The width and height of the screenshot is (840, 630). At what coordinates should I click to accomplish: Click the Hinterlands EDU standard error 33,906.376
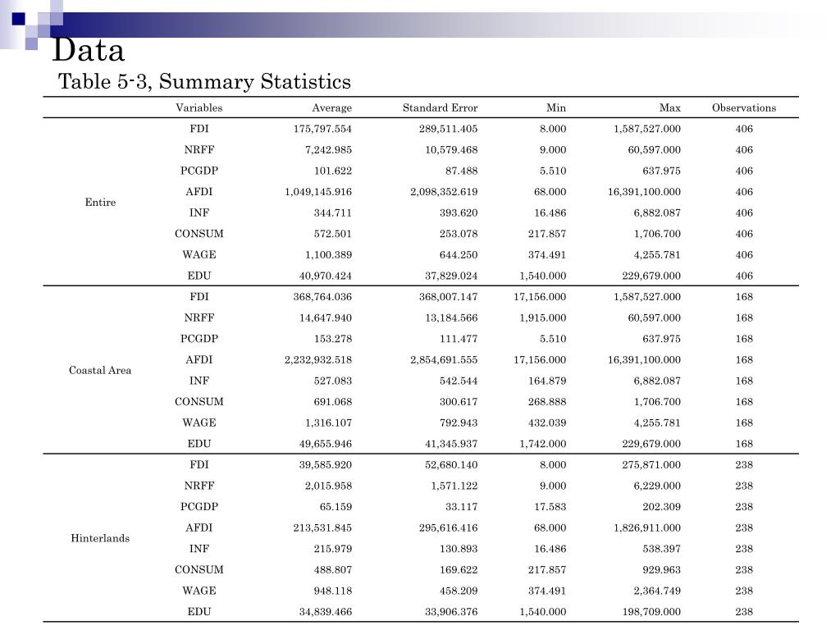click(451, 612)
